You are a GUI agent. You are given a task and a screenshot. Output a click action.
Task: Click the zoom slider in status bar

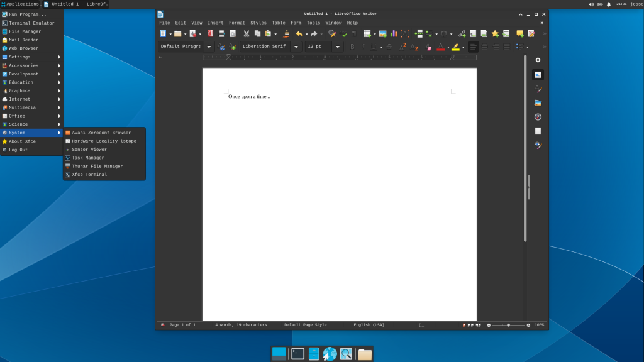tap(508, 325)
